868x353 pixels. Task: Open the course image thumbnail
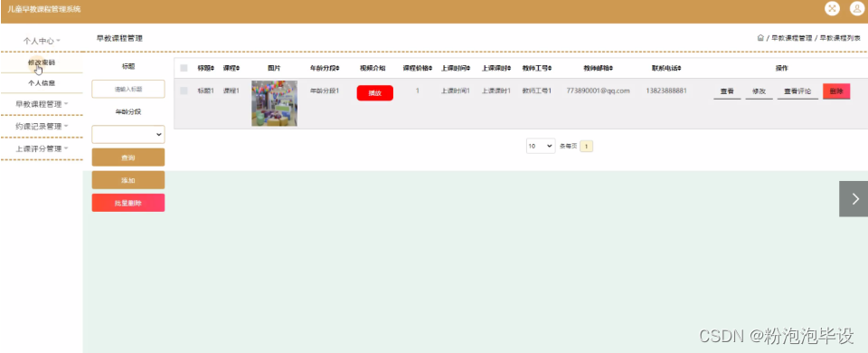coord(274,103)
